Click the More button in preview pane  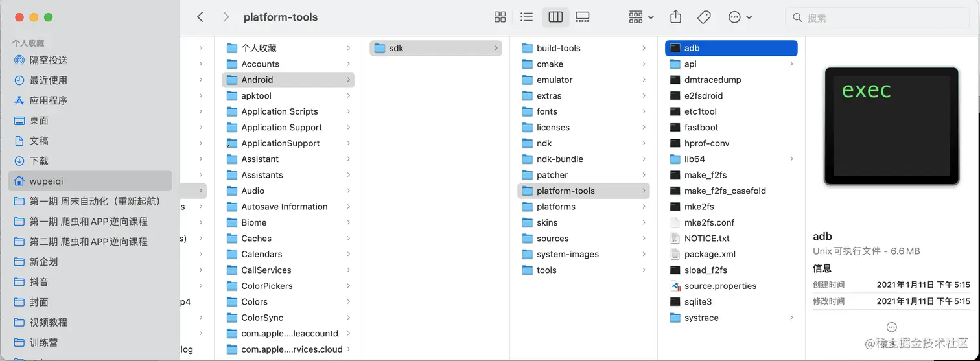pyautogui.click(x=891, y=327)
